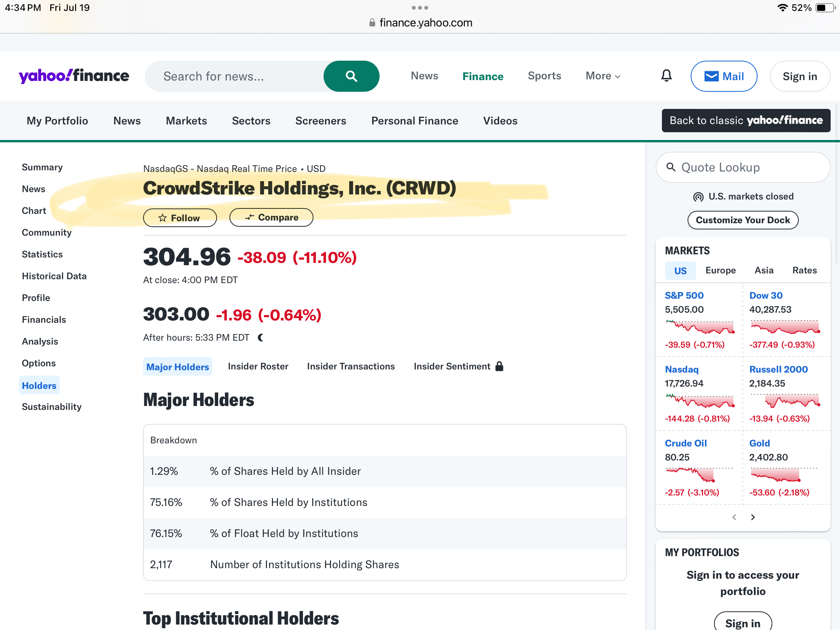Viewport: 840px width, 630px height.
Task: Open the Gold quote link
Action: pyautogui.click(x=759, y=443)
